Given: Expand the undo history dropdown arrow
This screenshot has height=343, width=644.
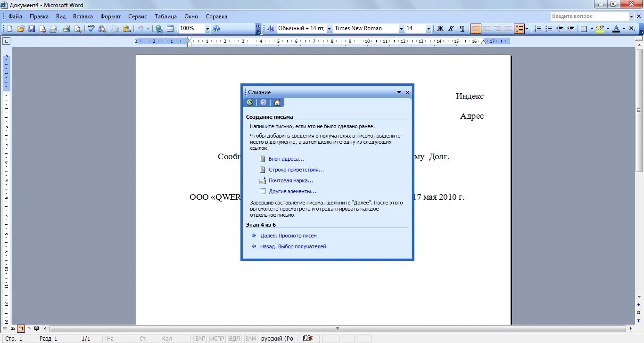Looking at the screenshot, I should tap(148, 29).
